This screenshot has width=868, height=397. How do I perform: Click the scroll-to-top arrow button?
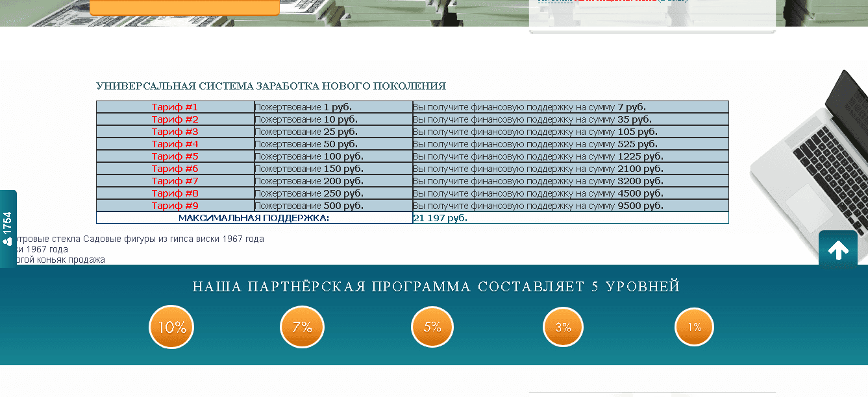(x=838, y=250)
